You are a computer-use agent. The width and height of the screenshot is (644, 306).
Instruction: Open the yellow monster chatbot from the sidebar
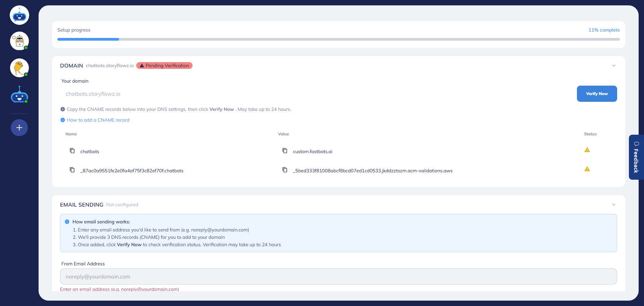(x=19, y=68)
